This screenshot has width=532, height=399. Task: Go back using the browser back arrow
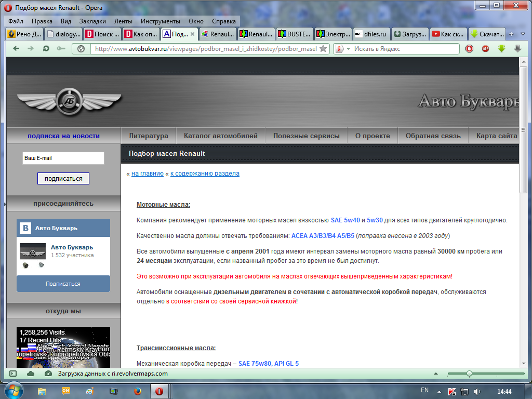pyautogui.click(x=16, y=48)
